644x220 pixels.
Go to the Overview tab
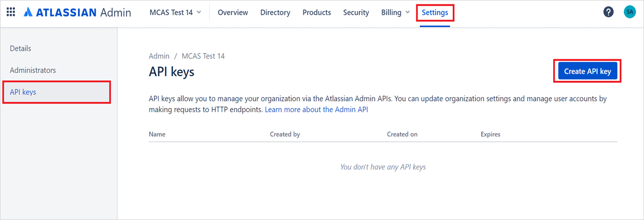(233, 13)
